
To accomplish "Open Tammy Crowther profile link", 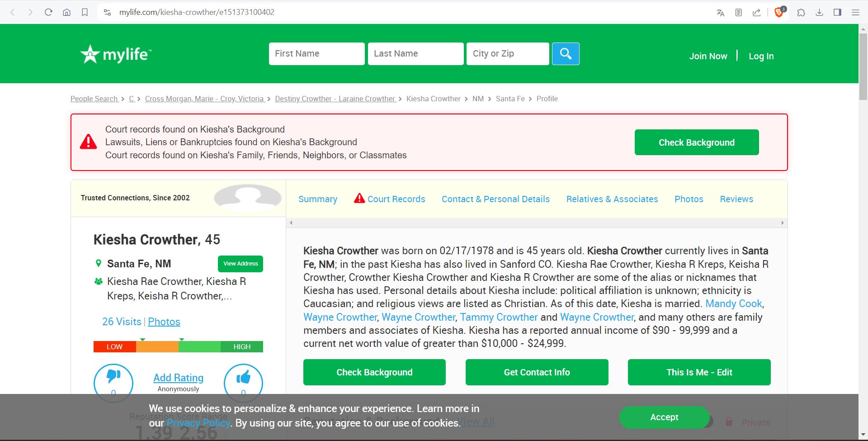I will [x=499, y=317].
